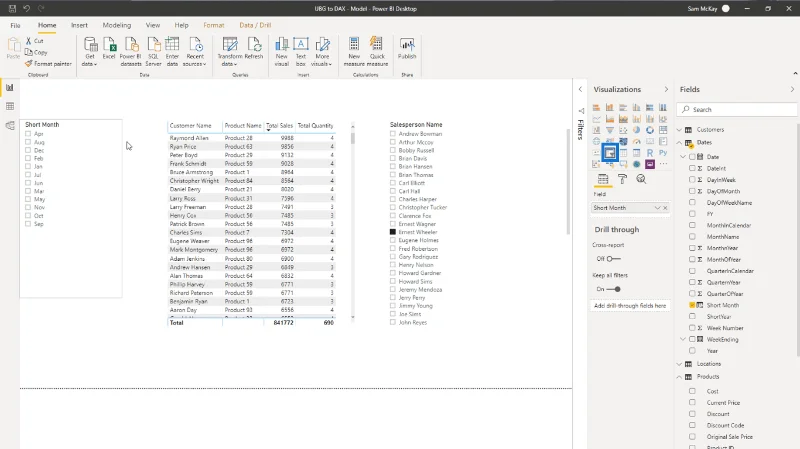Screen dimensions: 800x449
Task: Expand the Filters pane
Action: pyautogui.click(x=580, y=89)
